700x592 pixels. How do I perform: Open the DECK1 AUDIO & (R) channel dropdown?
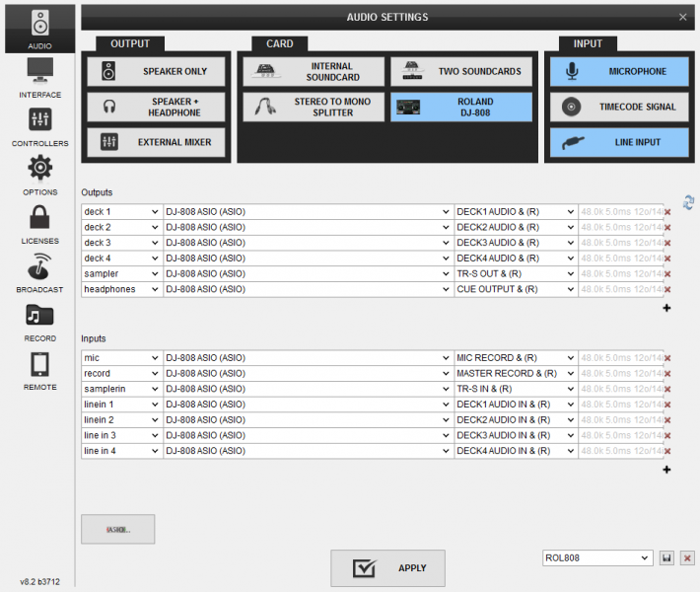click(516, 212)
